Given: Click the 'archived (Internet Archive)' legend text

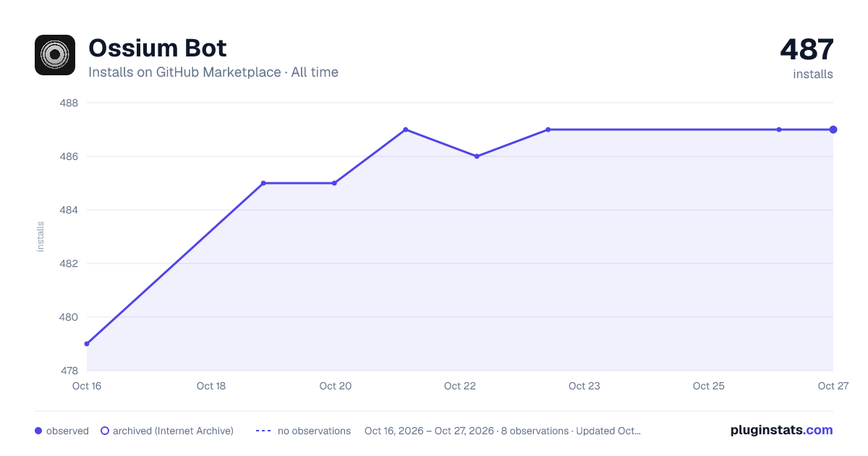Looking at the screenshot, I should click(173, 431).
